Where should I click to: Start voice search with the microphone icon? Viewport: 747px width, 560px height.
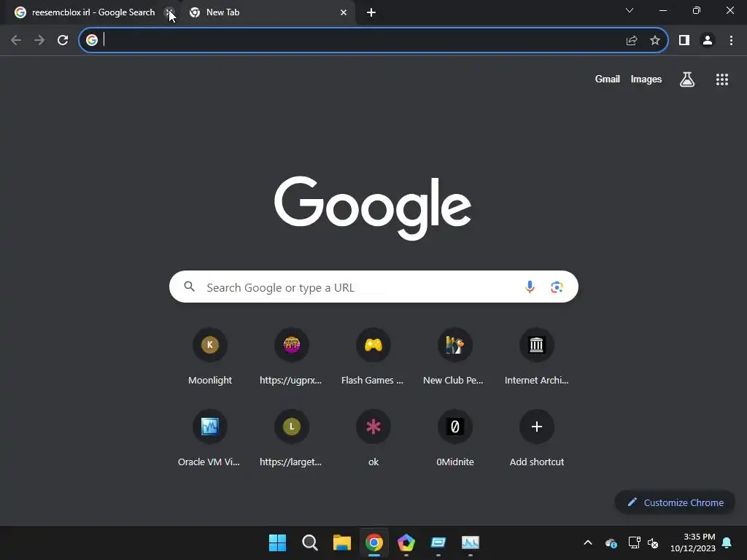pos(530,287)
